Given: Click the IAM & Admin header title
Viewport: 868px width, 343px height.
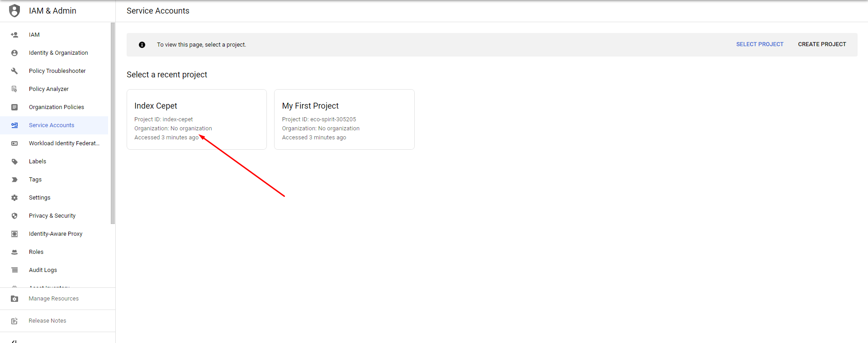Looking at the screenshot, I should [x=52, y=11].
